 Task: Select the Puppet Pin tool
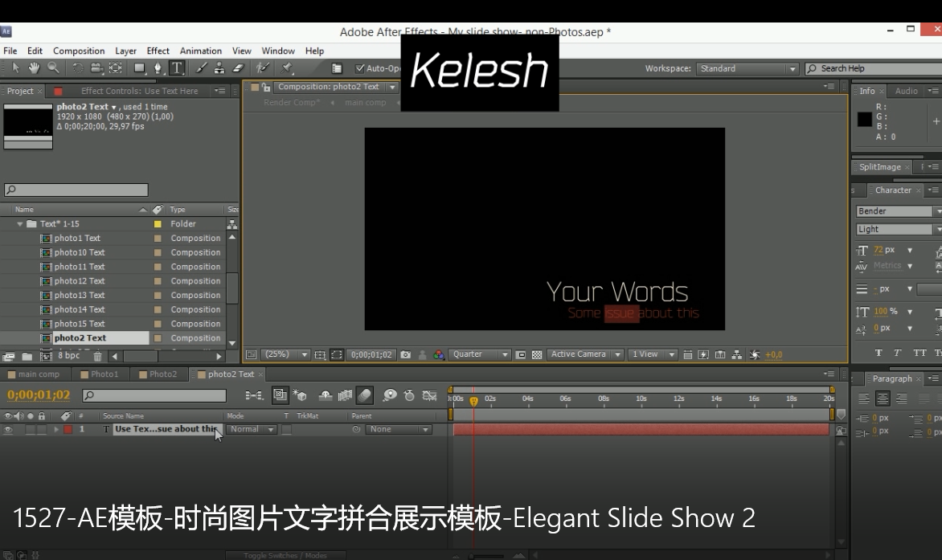pos(287,68)
